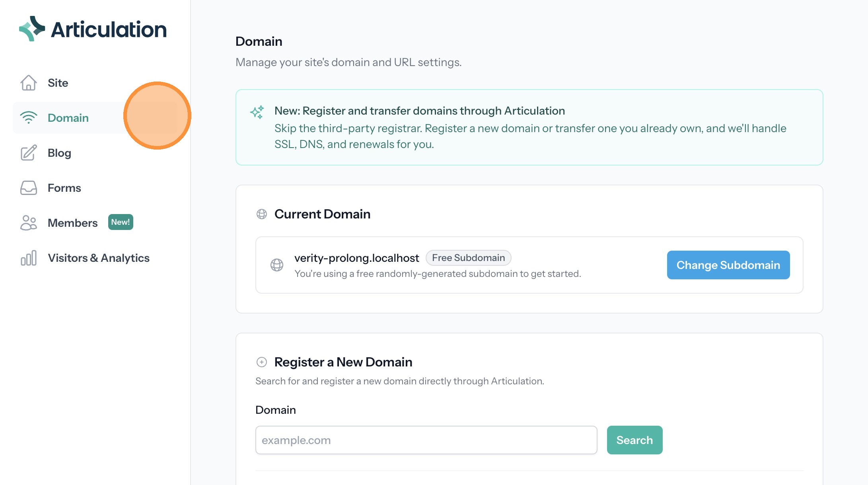
Task: Click the sparkle icon in announcement banner
Action: (x=257, y=112)
